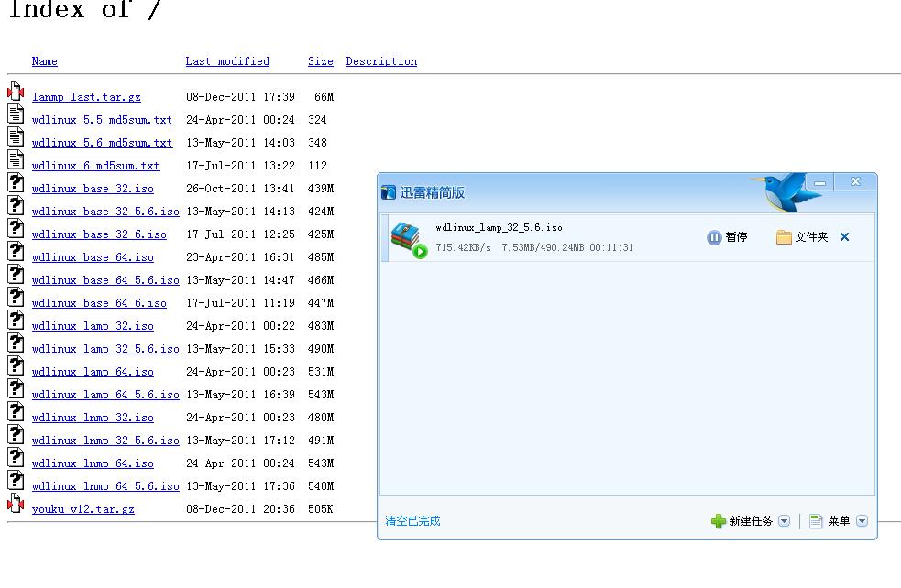The image size is (901, 588).
Task: Open wdlinux_5.5_md5sum.txt link
Action: point(103,120)
